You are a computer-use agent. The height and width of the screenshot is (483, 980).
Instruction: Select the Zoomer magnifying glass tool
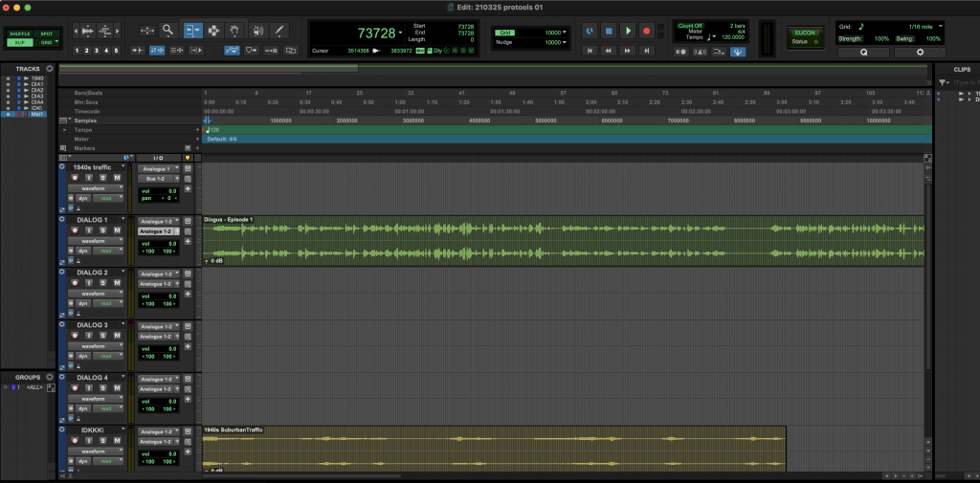168,30
